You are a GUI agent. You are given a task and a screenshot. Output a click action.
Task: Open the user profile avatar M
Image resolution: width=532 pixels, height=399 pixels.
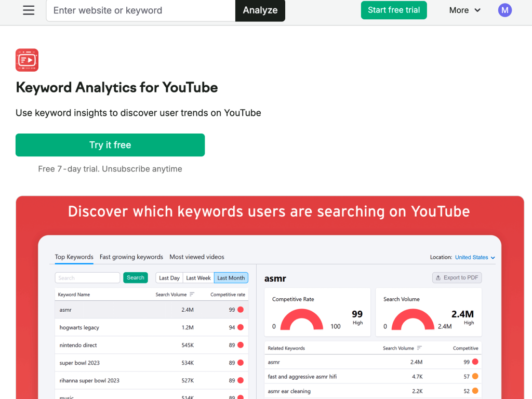504,10
